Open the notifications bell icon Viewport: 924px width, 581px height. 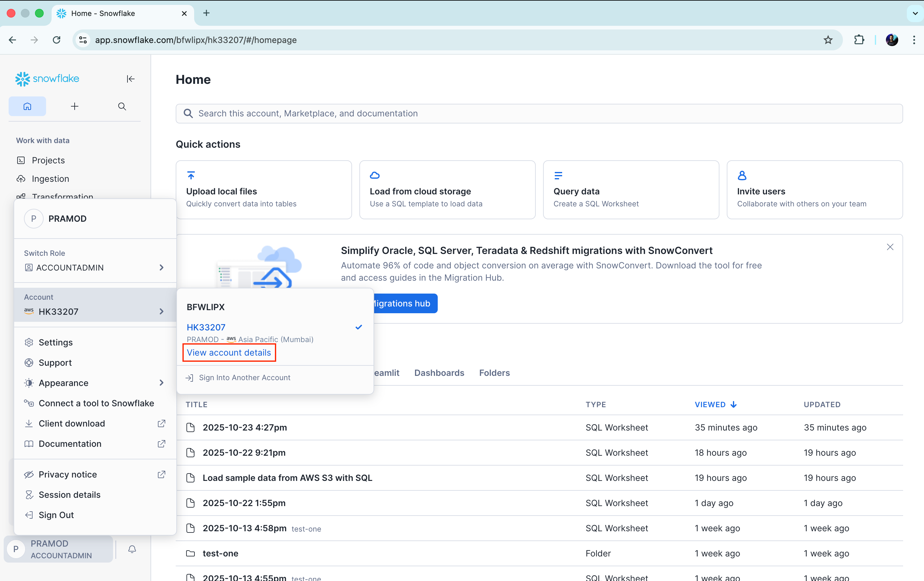coord(132,549)
